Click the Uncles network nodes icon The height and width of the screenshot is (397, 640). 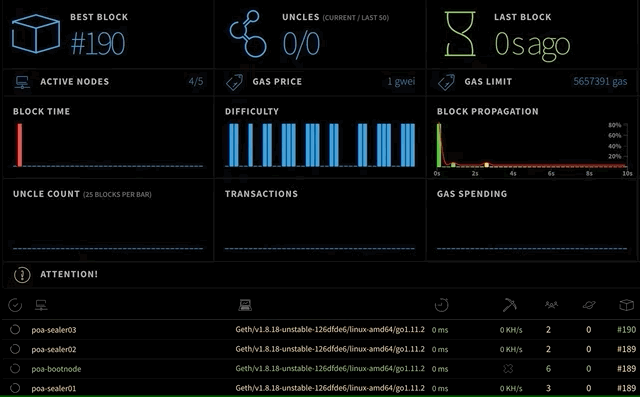[248, 34]
